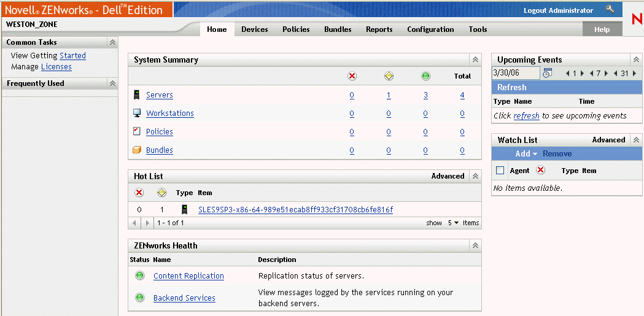The width and height of the screenshot is (644, 316).
Task: Step forward one day in Upcoming Events
Action: point(581,74)
